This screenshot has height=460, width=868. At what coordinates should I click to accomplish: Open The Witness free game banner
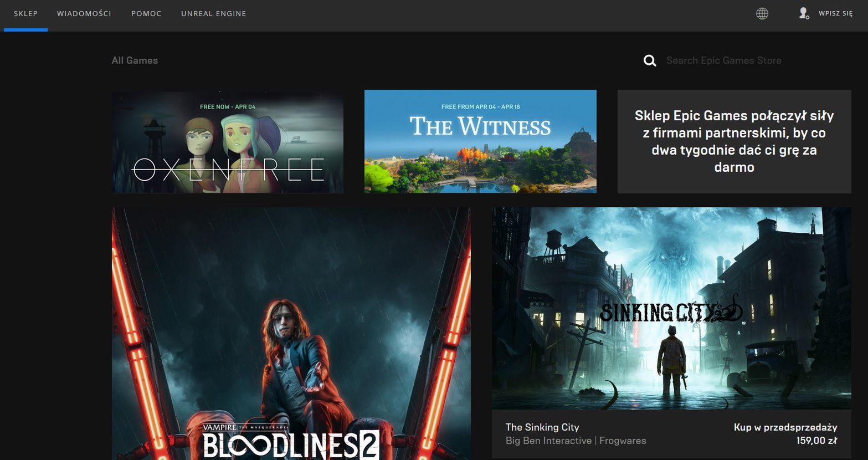point(480,141)
